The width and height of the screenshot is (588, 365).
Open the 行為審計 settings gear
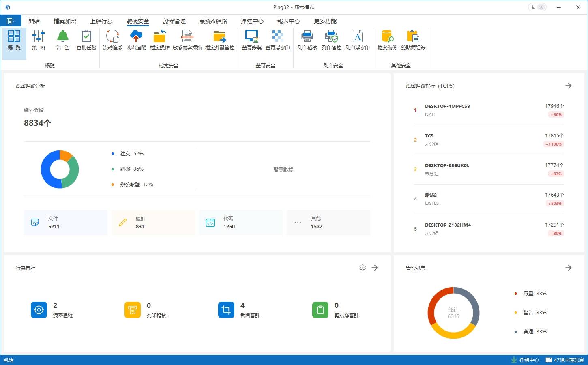pyautogui.click(x=363, y=268)
